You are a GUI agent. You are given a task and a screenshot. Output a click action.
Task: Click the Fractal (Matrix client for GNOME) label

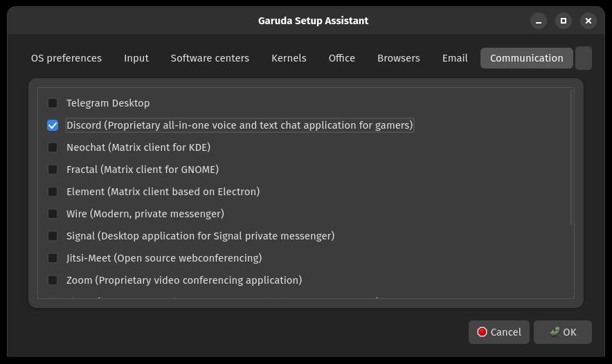(143, 170)
